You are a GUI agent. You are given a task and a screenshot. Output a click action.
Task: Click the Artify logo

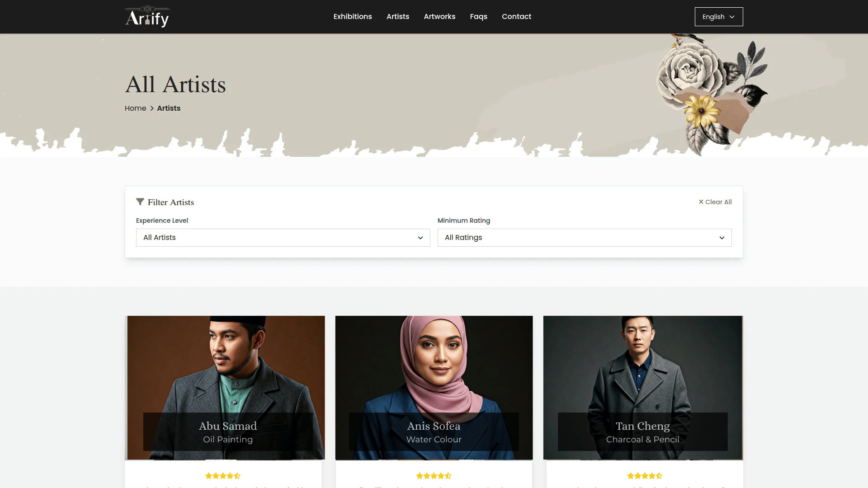pyautogui.click(x=147, y=17)
